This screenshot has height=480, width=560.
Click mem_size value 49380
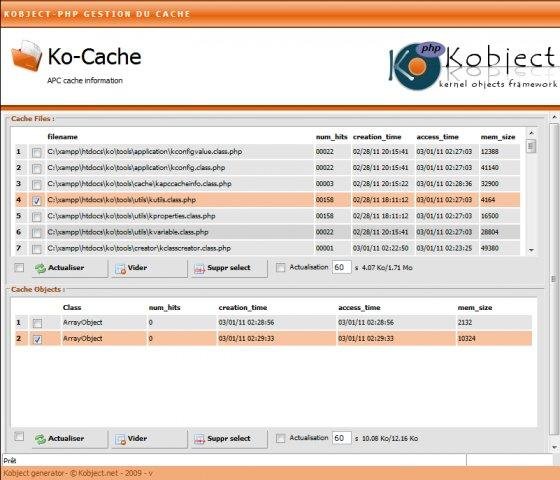pos(489,248)
